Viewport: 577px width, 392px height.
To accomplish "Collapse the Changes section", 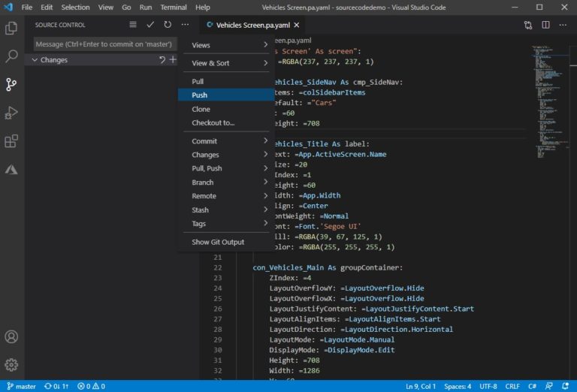I will [35, 59].
